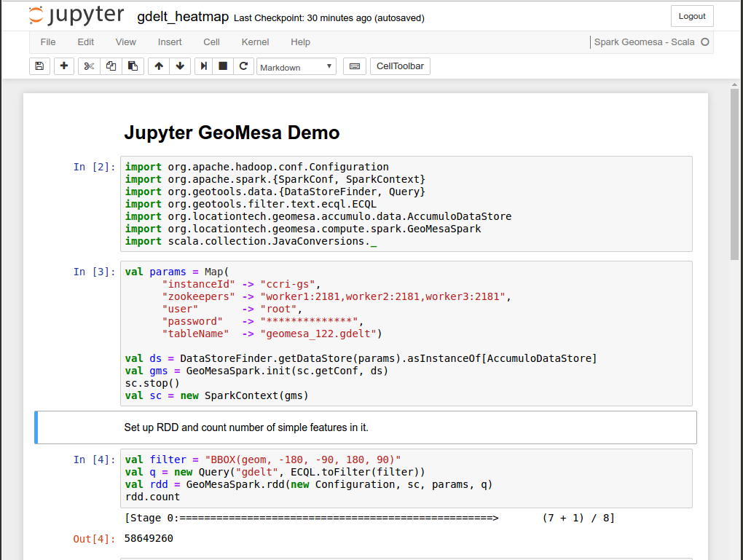Click the vertical scrollbar thumb

pyautogui.click(x=734, y=174)
